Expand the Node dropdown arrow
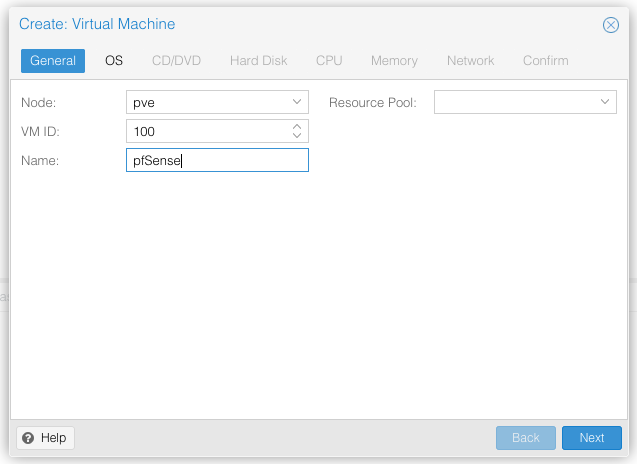 297,102
